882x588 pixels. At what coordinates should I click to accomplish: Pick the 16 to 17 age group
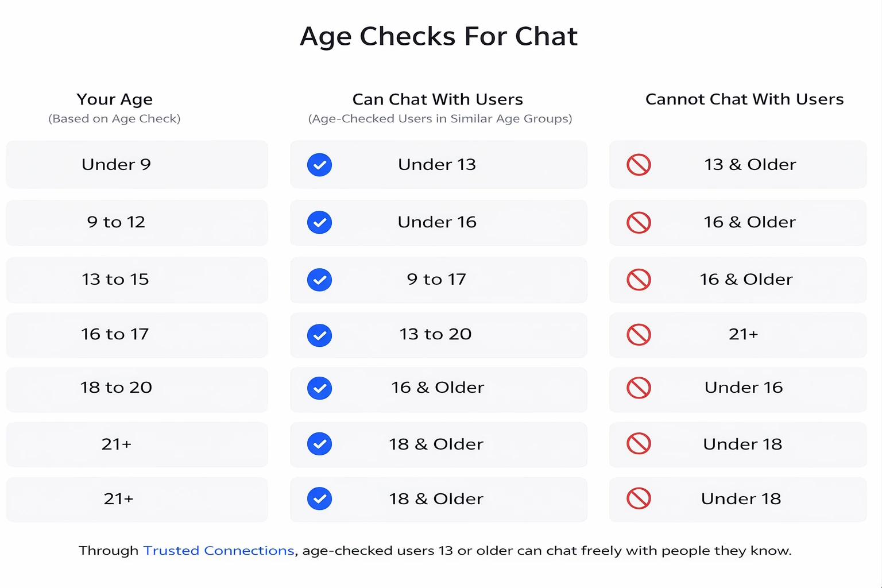pyautogui.click(x=137, y=335)
